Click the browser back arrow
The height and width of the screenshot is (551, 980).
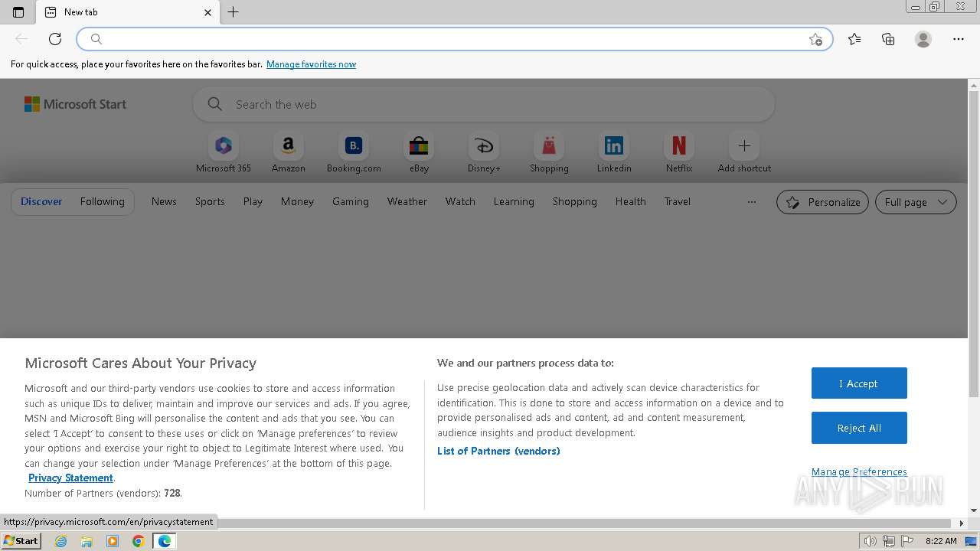coord(21,39)
